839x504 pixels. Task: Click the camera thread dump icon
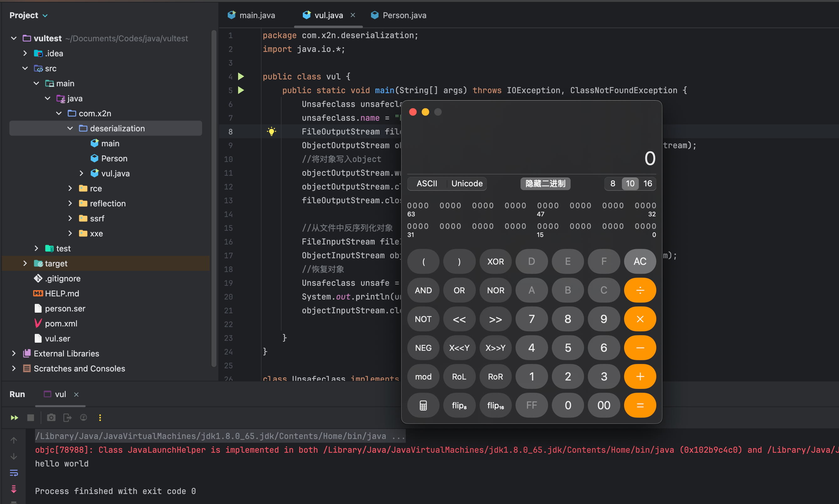tap(51, 417)
